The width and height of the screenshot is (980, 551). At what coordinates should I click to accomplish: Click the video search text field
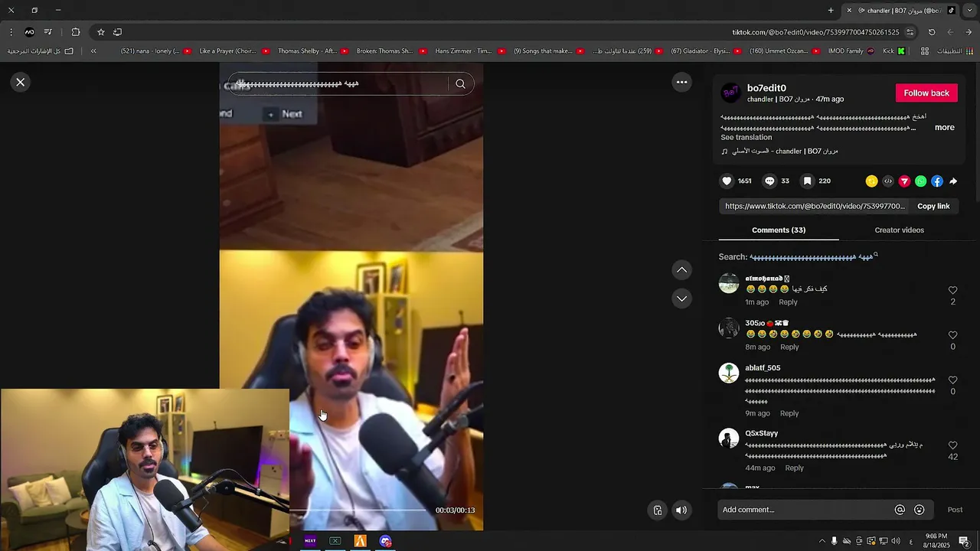point(337,84)
